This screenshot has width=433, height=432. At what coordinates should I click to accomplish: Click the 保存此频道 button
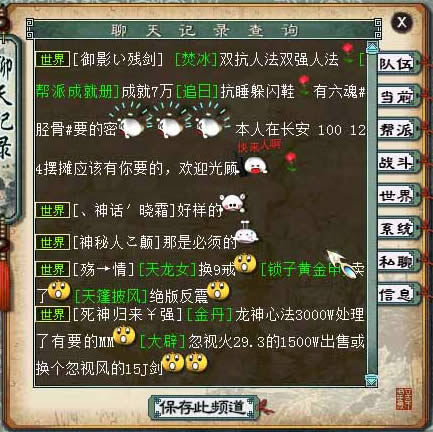204,407
